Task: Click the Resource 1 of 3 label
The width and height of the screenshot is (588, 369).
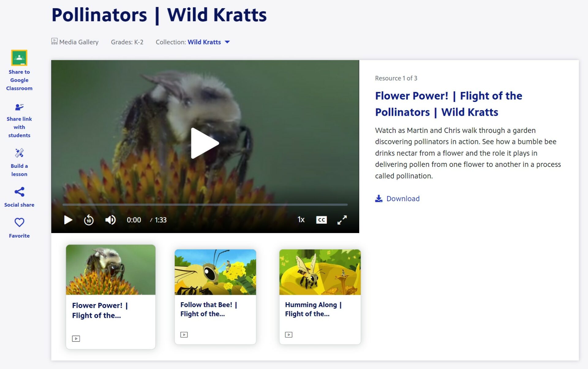Action: point(396,78)
